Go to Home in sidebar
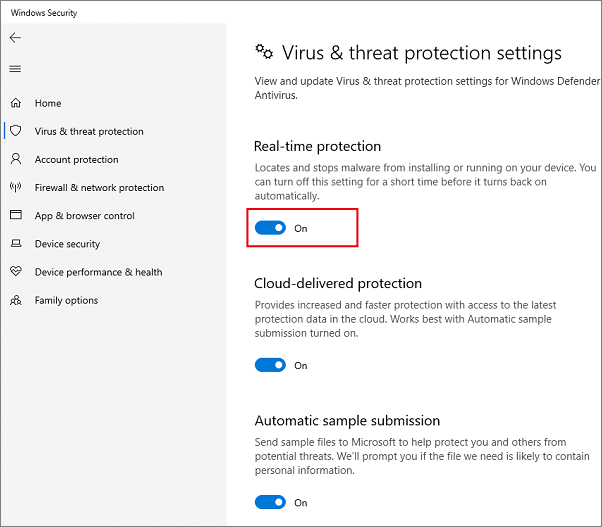 coord(48,103)
